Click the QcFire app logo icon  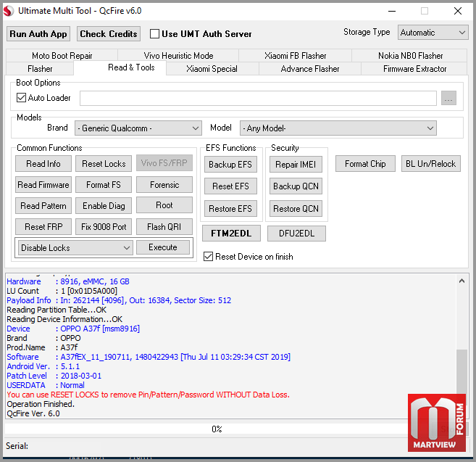coord(9,11)
